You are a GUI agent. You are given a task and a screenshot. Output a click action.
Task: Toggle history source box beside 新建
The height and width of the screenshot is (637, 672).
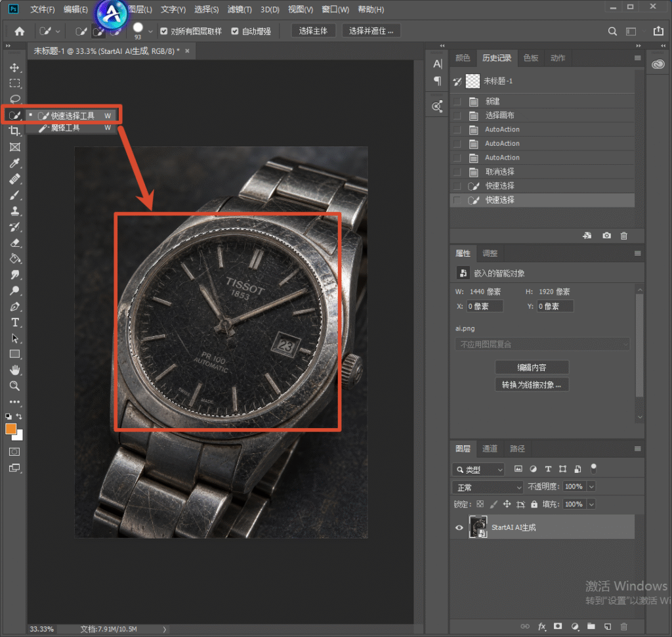[x=457, y=101]
